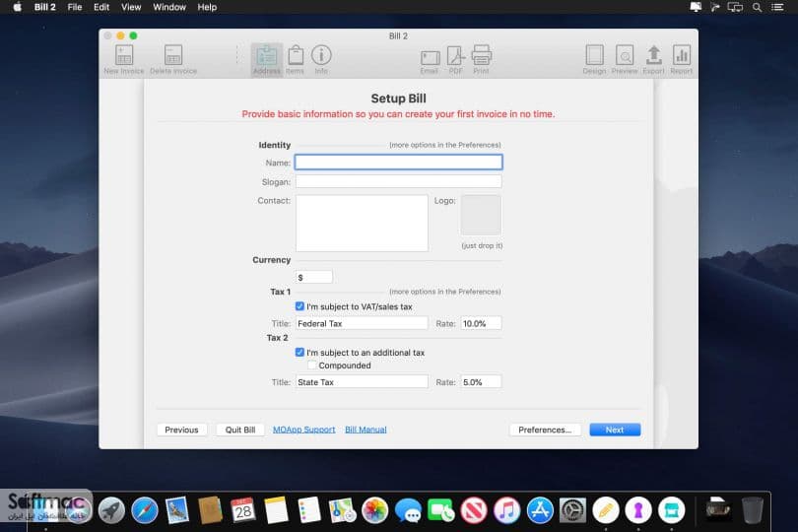Open News app in the dock

474,510
